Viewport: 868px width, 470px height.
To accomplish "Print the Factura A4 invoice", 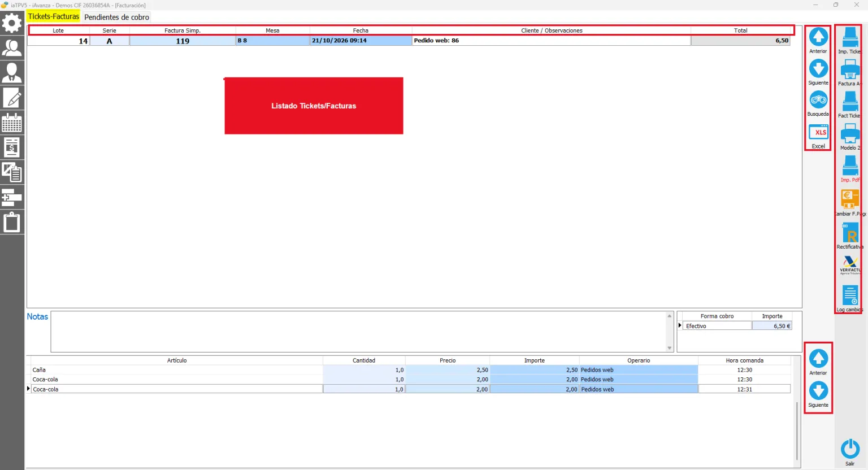I will point(850,69).
